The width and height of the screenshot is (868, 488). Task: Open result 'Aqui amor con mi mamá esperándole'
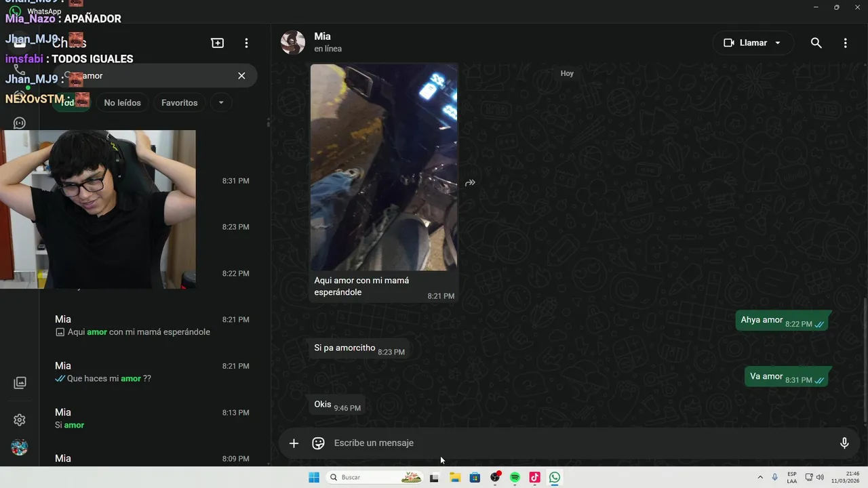coord(155,325)
